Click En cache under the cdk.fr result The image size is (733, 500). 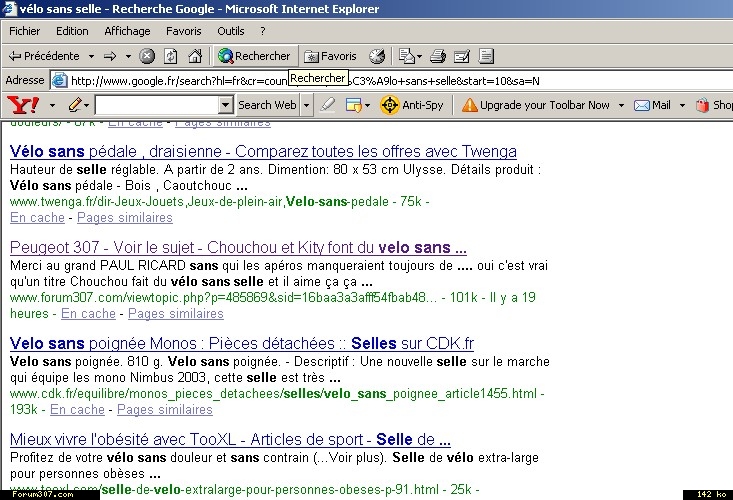tap(77, 409)
